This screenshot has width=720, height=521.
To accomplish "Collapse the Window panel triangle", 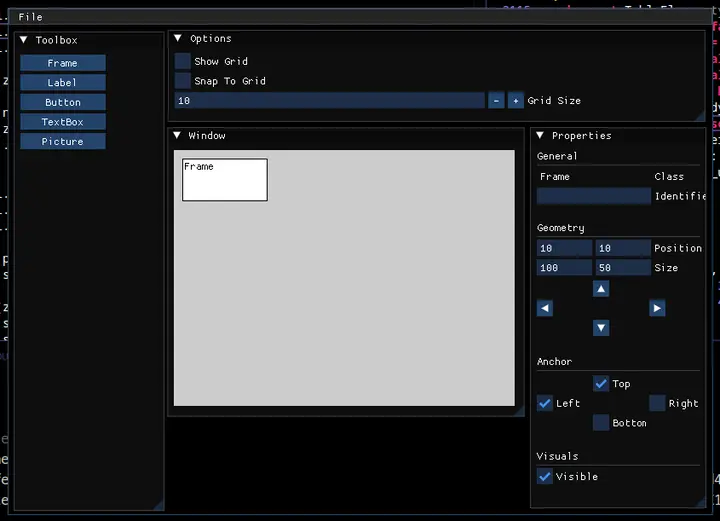I will pos(177,135).
